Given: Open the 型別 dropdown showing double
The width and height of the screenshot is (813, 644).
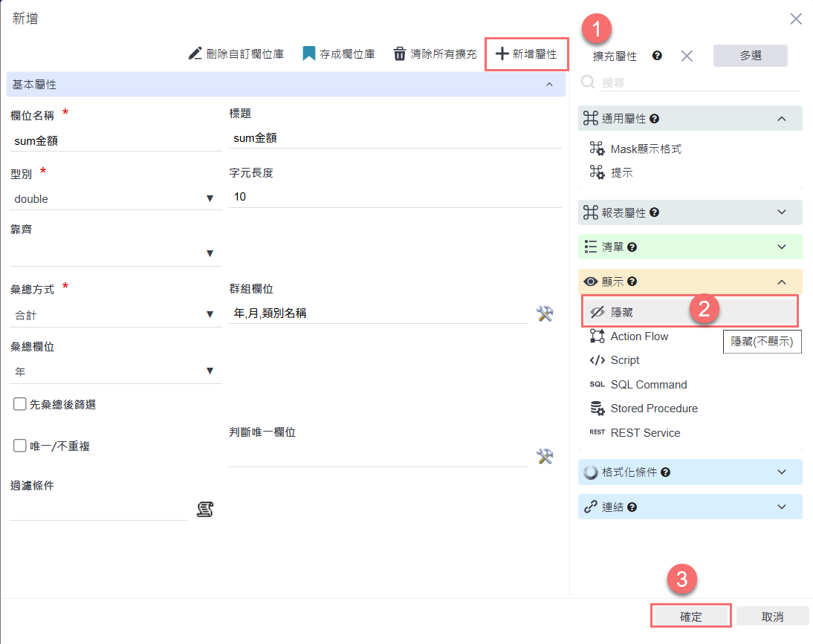Looking at the screenshot, I should (x=115, y=198).
